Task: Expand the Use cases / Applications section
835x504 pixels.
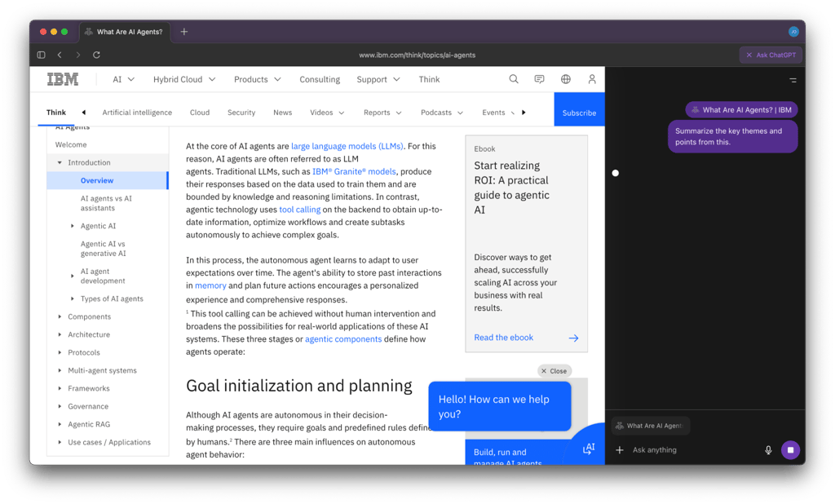Action: point(60,442)
